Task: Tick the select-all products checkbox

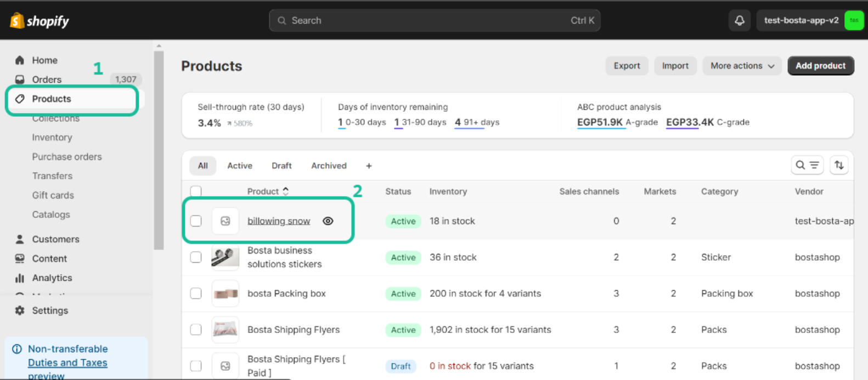Action: 196,191
